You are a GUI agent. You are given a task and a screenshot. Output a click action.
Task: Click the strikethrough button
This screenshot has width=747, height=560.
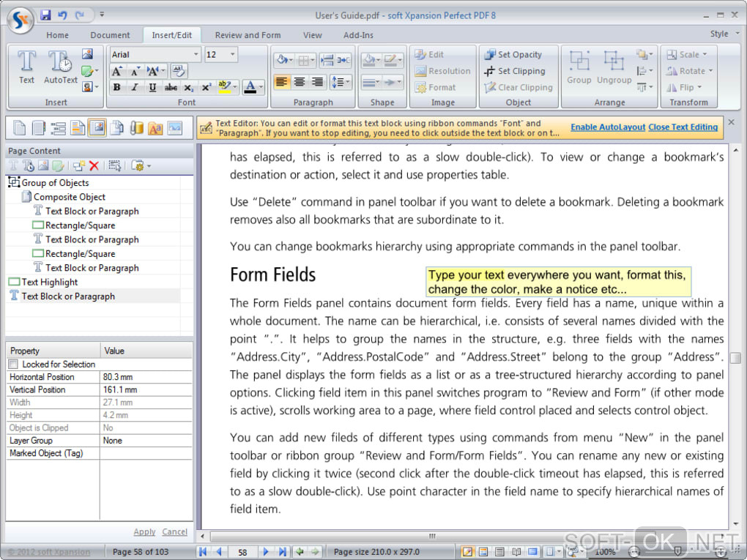pyautogui.click(x=171, y=87)
